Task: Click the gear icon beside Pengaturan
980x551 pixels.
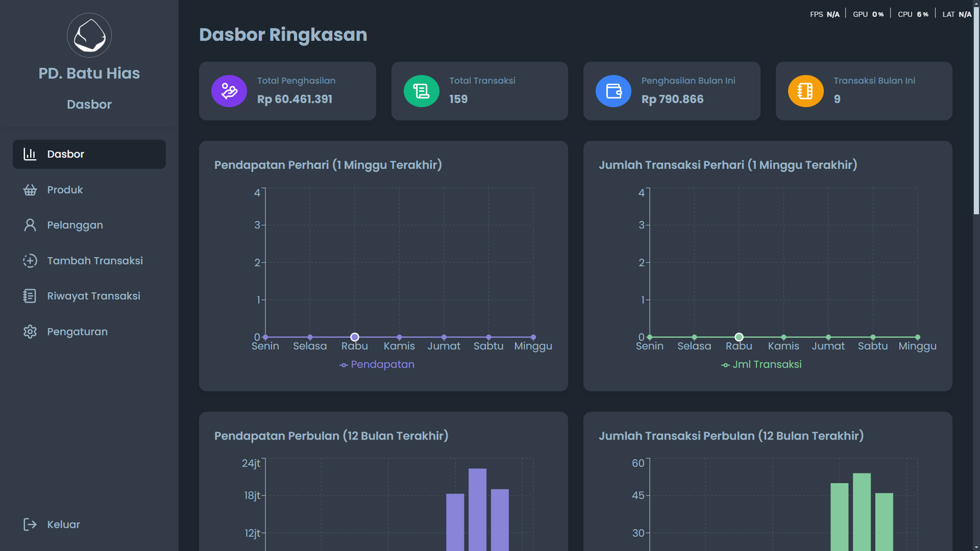Action: (x=30, y=332)
